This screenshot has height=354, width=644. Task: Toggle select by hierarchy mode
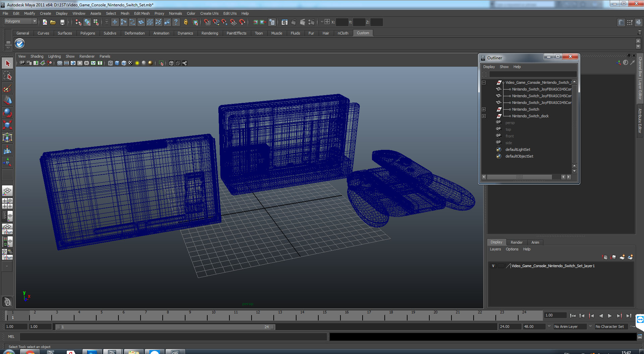pyautogui.click(x=78, y=22)
